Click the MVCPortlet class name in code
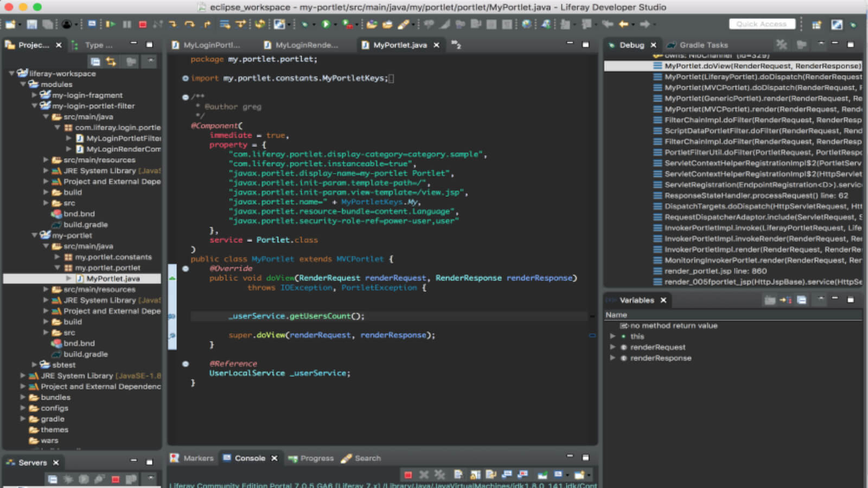This screenshot has height=488, width=868. 360,259
